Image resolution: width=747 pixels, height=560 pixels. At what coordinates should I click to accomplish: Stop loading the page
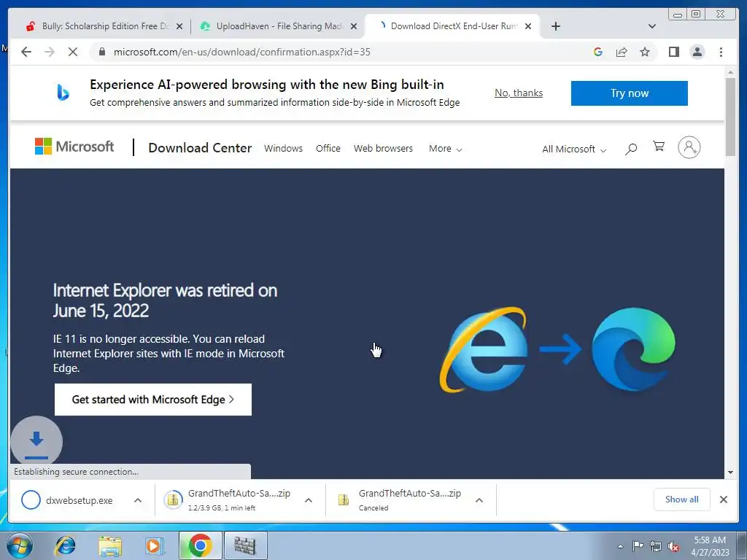[x=73, y=52]
